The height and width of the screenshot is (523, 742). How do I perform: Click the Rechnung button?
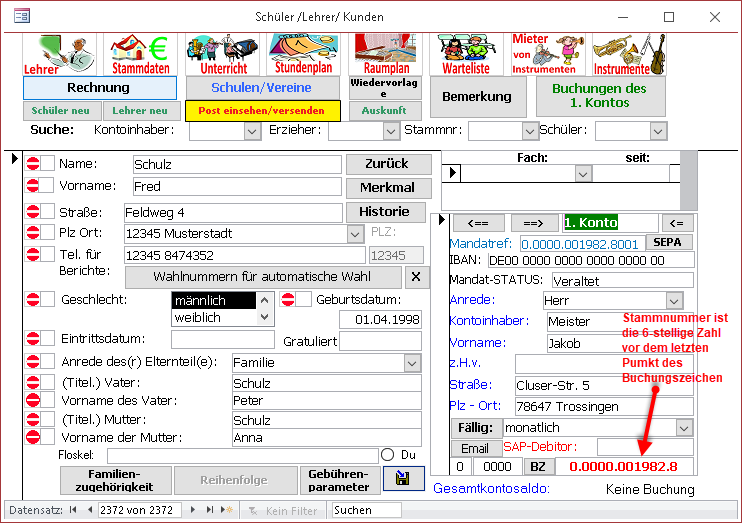(x=98, y=88)
